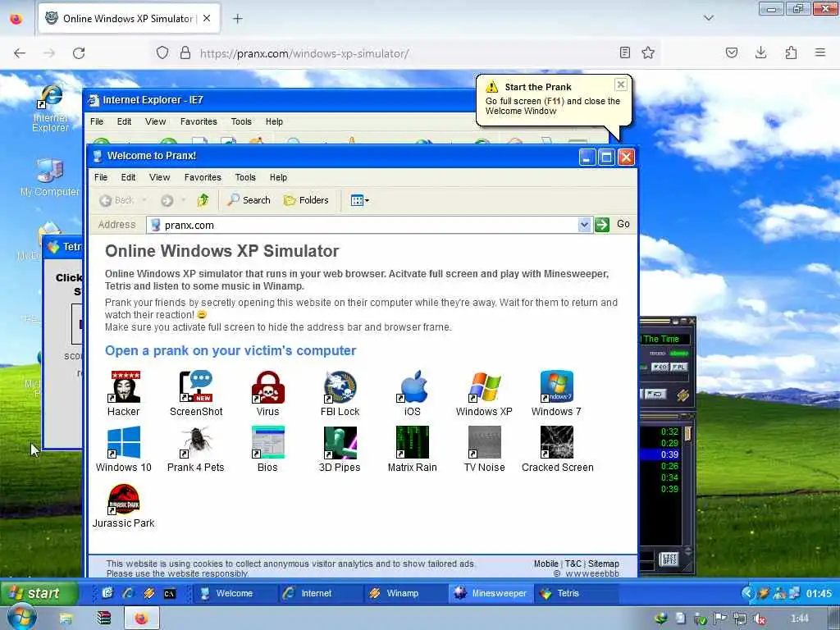Launch the ScreenShot prank
Viewport: 840px width, 630px height.
pyautogui.click(x=196, y=387)
